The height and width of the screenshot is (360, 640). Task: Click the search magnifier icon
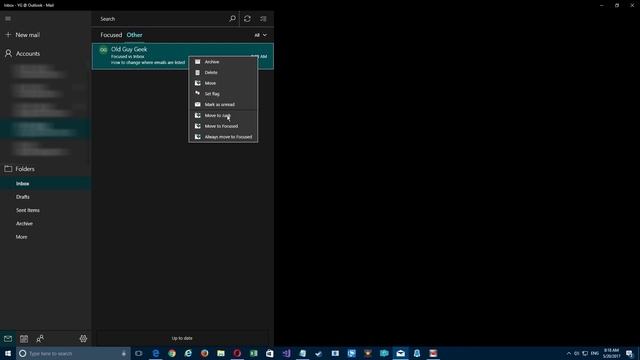tap(232, 19)
